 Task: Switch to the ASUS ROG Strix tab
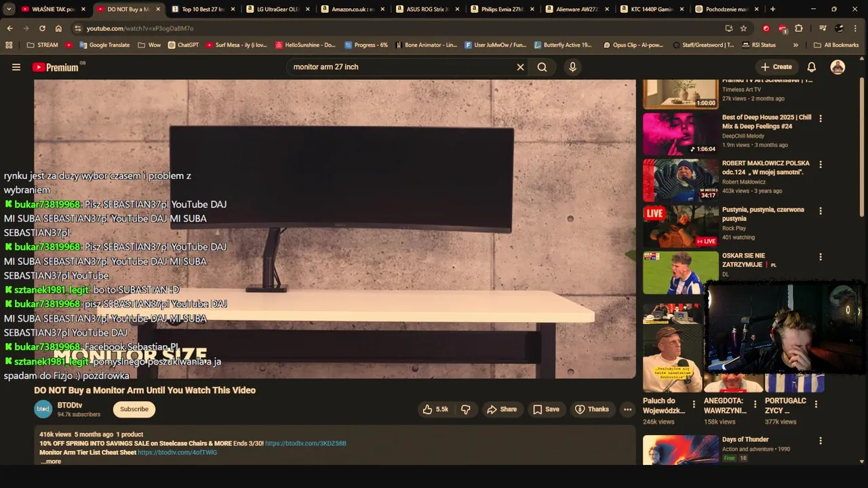(427, 9)
